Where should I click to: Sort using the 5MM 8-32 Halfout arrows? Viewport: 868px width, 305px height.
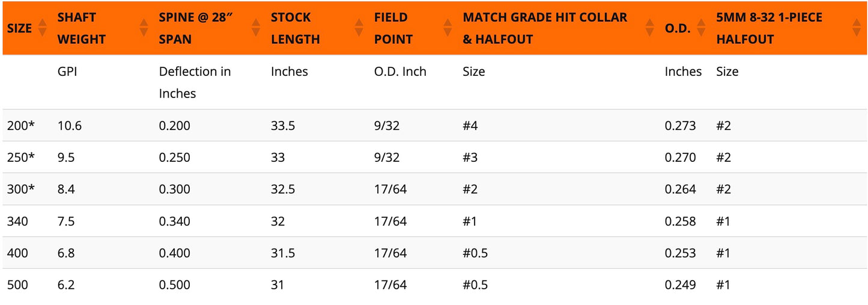(x=857, y=28)
